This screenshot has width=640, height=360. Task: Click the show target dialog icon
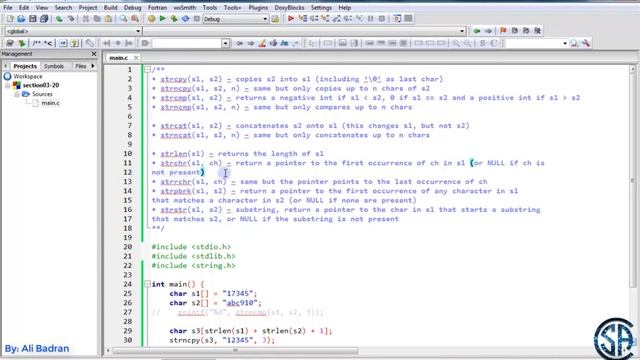pyautogui.click(x=276, y=19)
